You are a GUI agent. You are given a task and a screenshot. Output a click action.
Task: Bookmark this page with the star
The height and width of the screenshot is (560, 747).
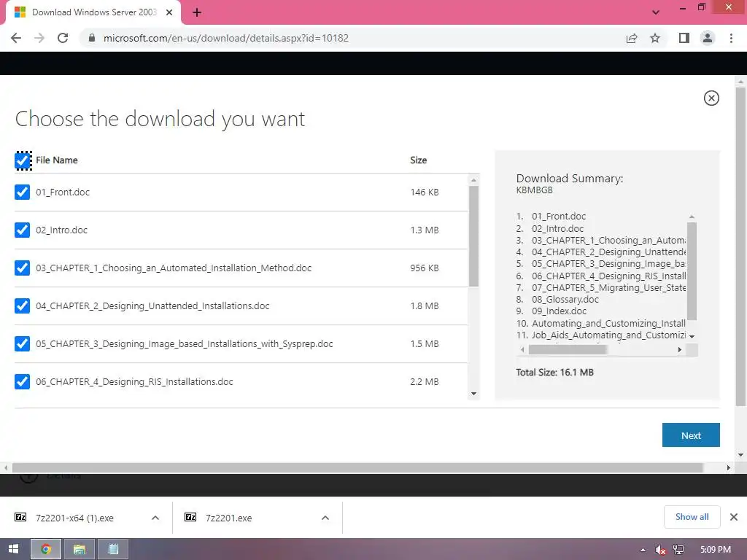click(x=655, y=38)
